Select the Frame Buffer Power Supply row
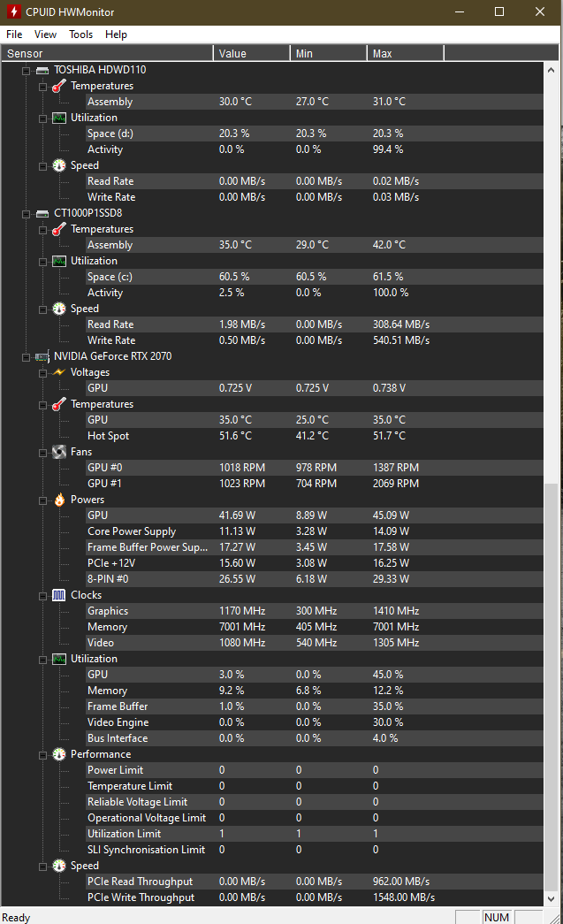This screenshot has width=563, height=924. (315, 547)
